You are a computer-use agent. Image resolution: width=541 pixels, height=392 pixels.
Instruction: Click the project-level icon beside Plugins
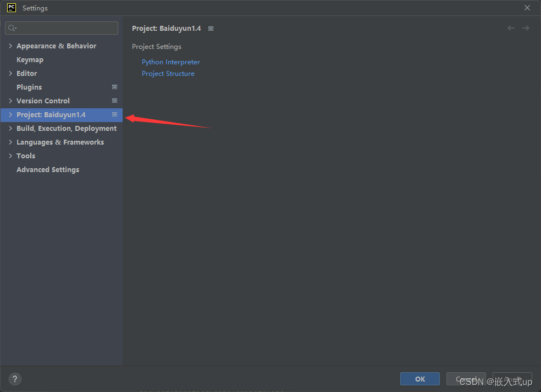(x=114, y=87)
